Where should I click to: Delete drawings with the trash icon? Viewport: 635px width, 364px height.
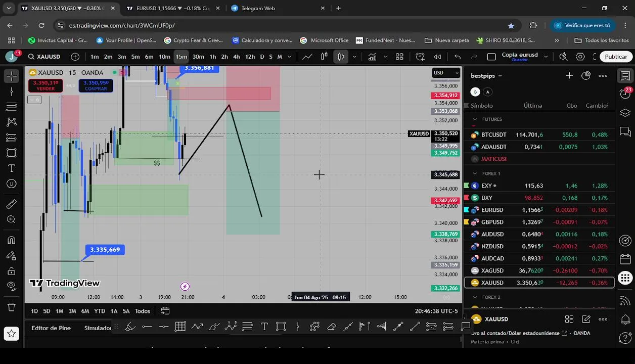tap(12, 307)
